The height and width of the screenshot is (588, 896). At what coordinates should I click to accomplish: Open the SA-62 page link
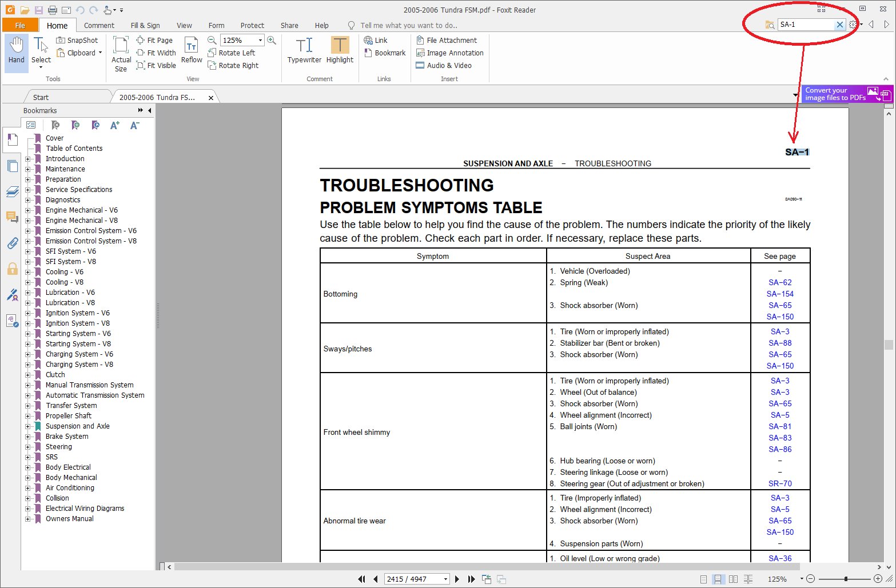[x=780, y=282]
